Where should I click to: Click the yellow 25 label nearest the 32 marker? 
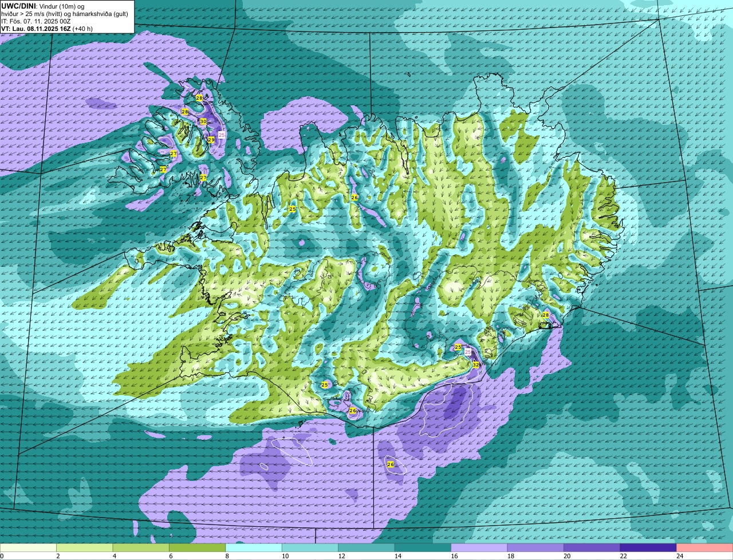click(458, 347)
